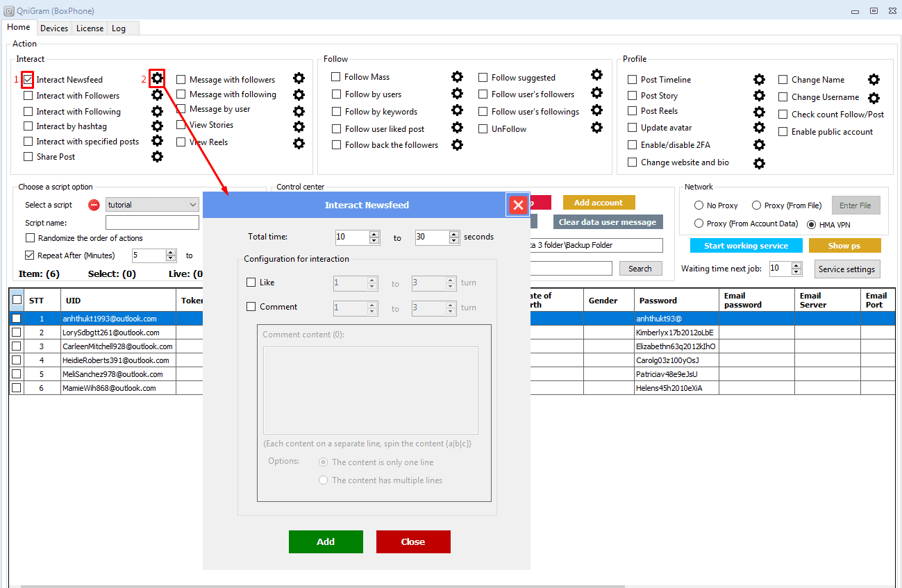Open settings gear for UnFollow

596,128
